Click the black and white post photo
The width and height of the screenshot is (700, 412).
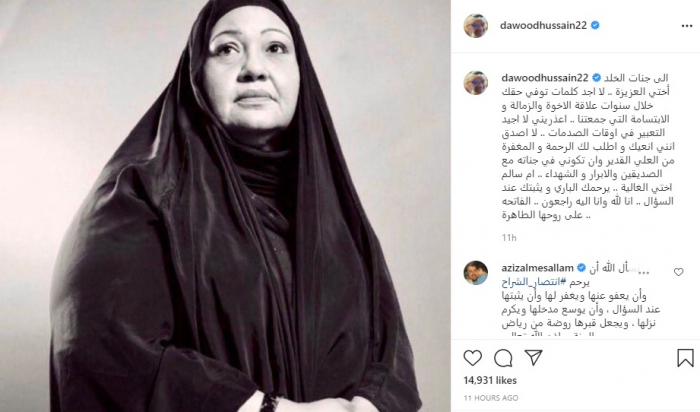225,206
